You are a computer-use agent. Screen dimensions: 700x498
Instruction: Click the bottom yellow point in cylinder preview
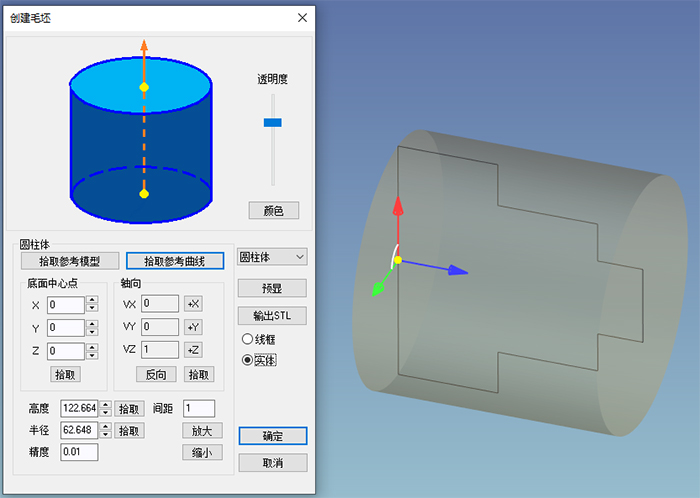click(x=144, y=194)
